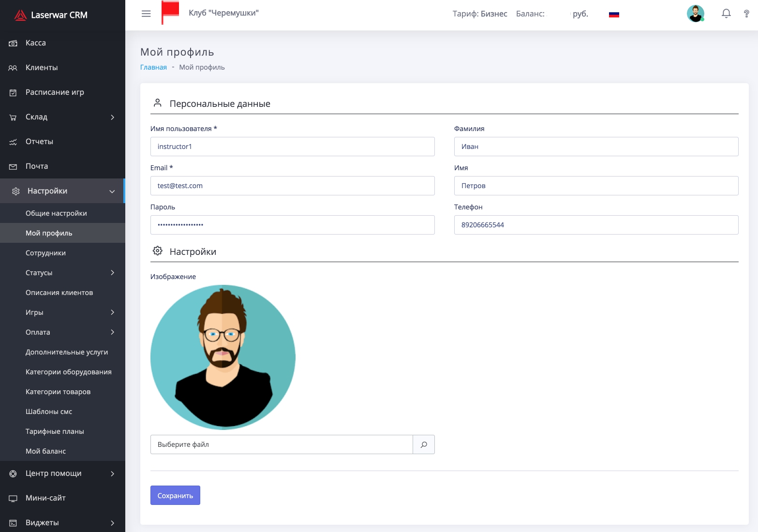The width and height of the screenshot is (758, 532).
Task: Click the red club flag logo
Action: pos(170,13)
